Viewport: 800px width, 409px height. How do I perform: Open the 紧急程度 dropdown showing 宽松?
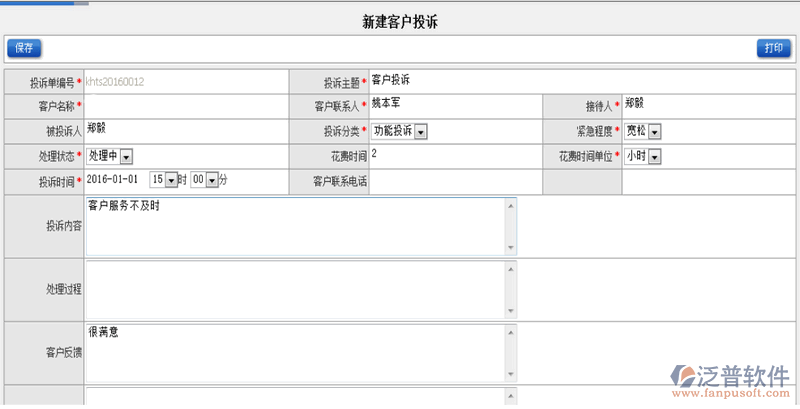pos(643,132)
